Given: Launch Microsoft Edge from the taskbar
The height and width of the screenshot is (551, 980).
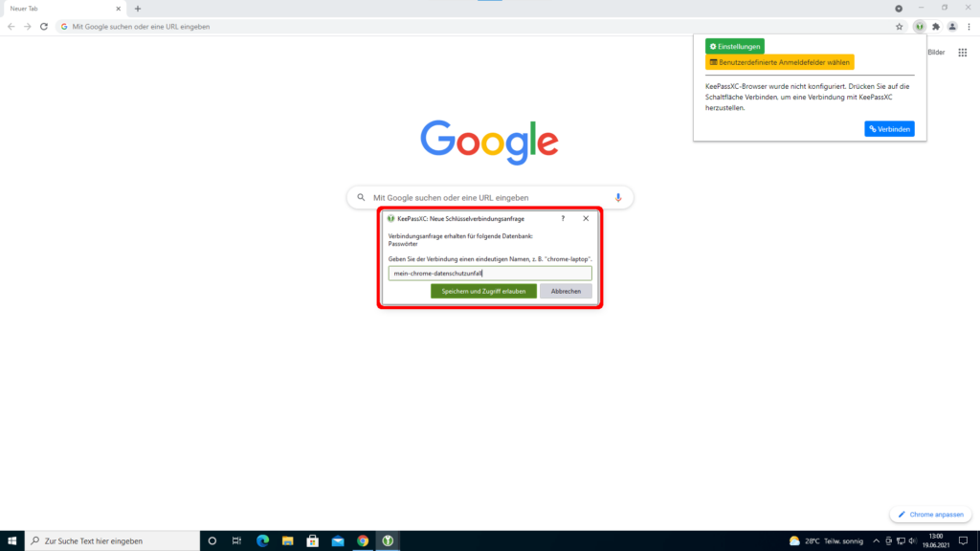Looking at the screenshot, I should click(262, 541).
